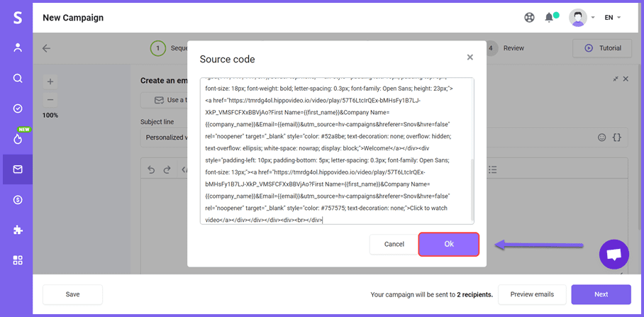Open the email campaigns envelope icon
The image size is (644, 317).
point(18,169)
